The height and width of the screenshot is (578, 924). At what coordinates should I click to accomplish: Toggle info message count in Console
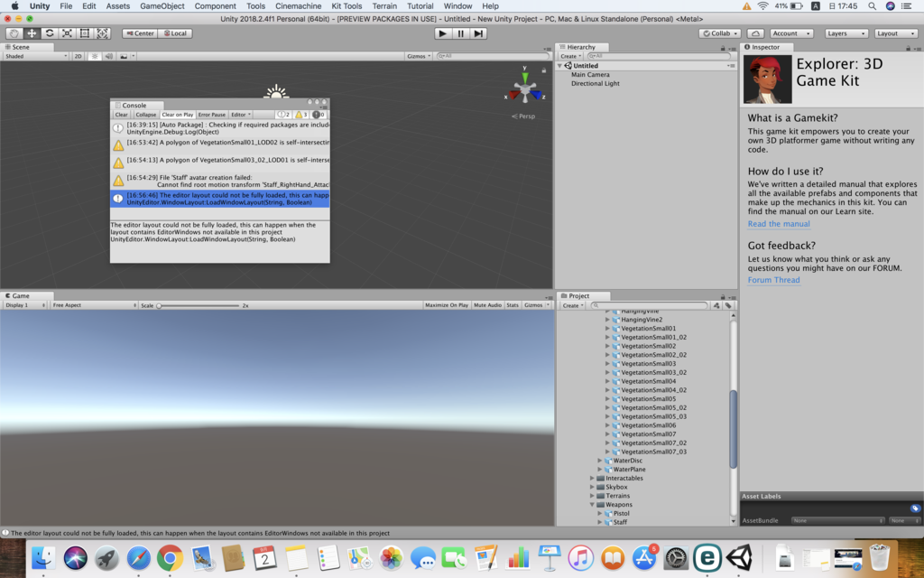[283, 115]
